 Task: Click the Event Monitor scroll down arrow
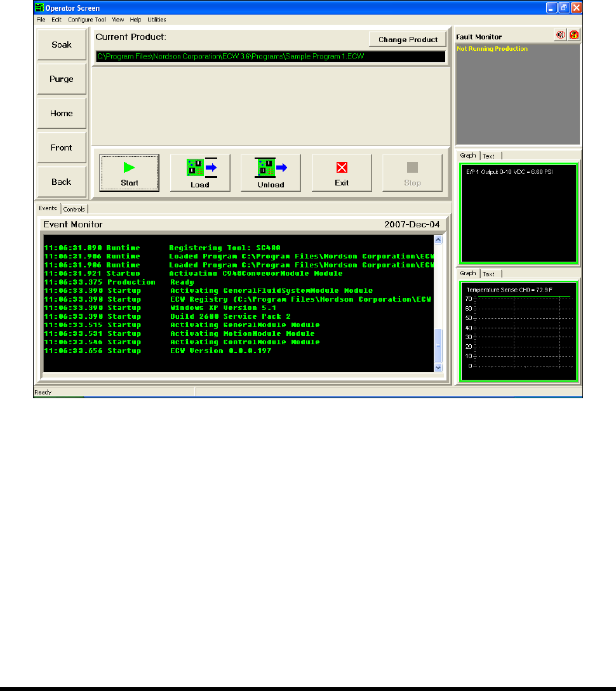coord(438,367)
